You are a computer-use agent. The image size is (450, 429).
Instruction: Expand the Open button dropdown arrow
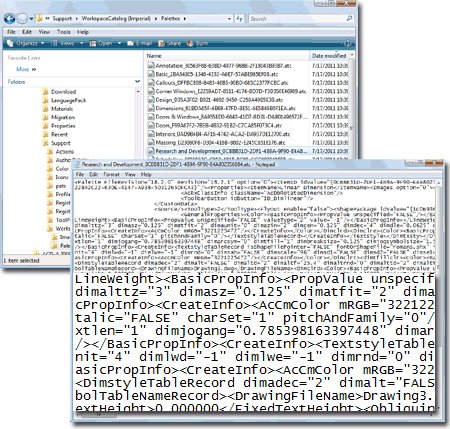tap(119, 43)
